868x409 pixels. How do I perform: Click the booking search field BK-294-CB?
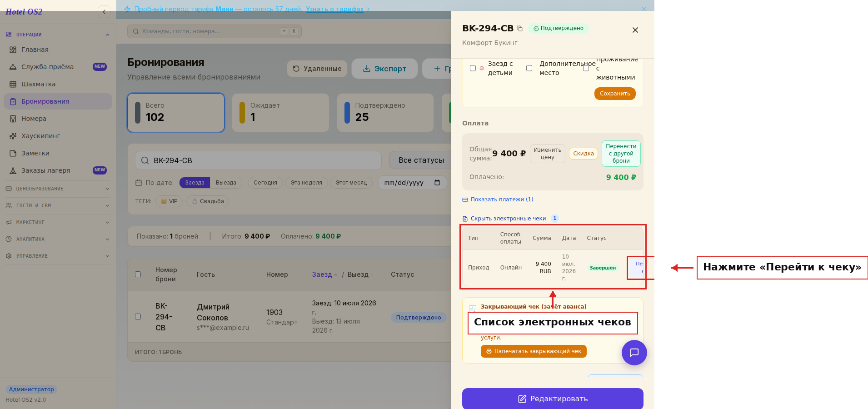coord(258,160)
